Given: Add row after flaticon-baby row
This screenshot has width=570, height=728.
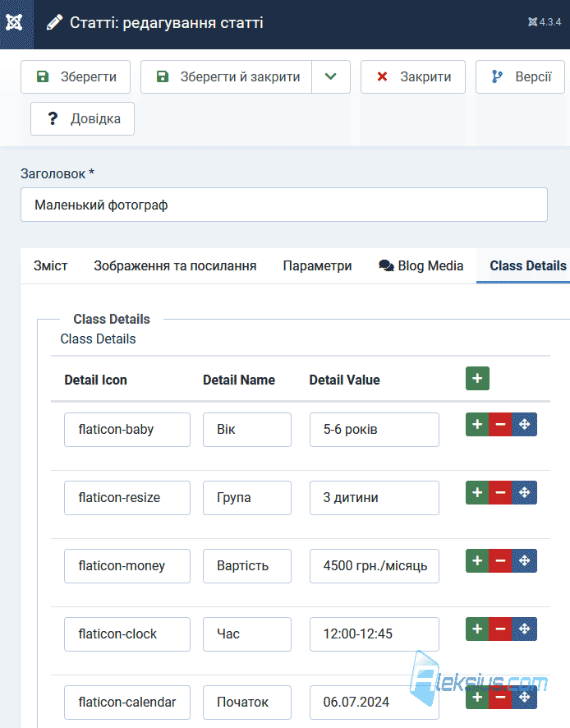Looking at the screenshot, I should point(477,424).
